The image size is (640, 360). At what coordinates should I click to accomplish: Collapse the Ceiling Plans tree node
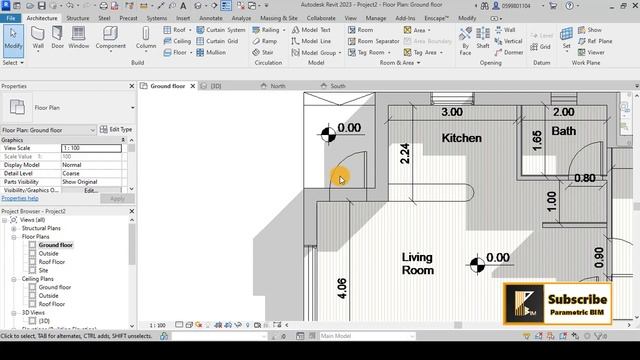14,279
